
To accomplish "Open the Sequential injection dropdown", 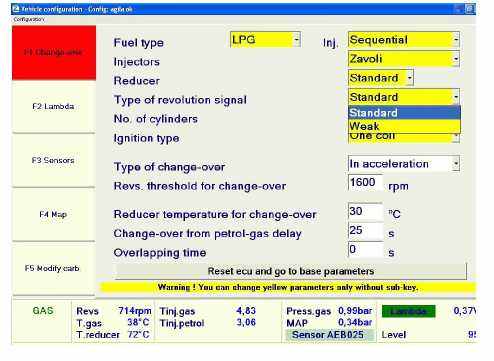I will (404, 40).
